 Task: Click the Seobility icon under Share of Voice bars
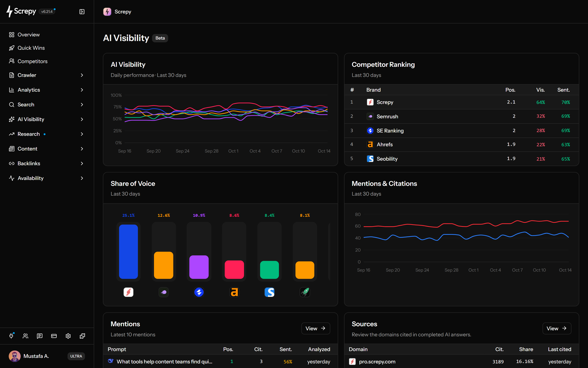269,292
